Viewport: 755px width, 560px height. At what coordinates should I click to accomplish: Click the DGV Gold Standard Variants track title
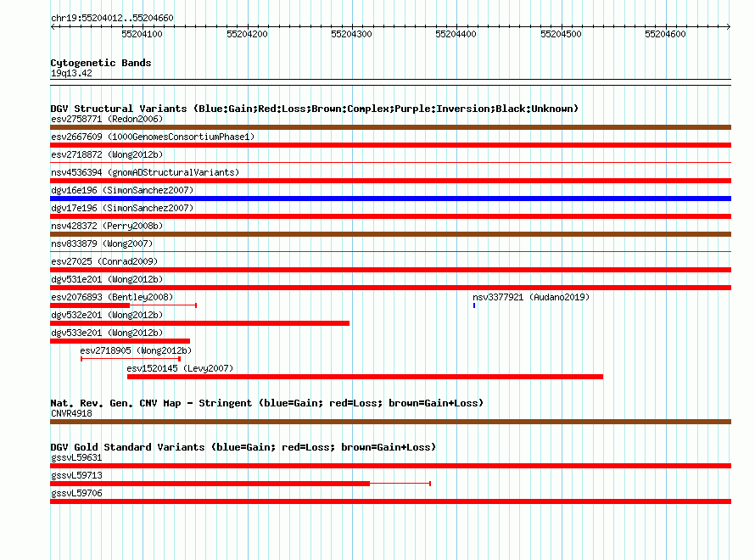[x=243, y=447]
